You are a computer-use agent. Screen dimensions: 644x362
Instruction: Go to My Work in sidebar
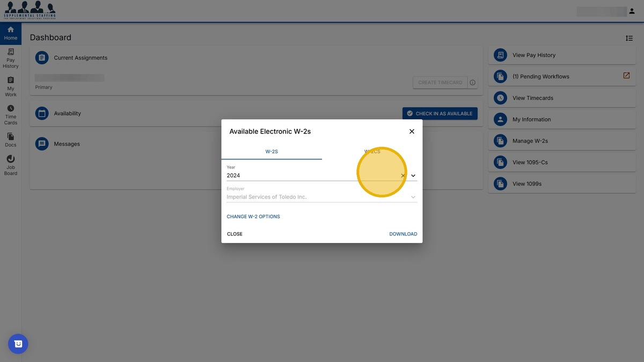(11, 87)
